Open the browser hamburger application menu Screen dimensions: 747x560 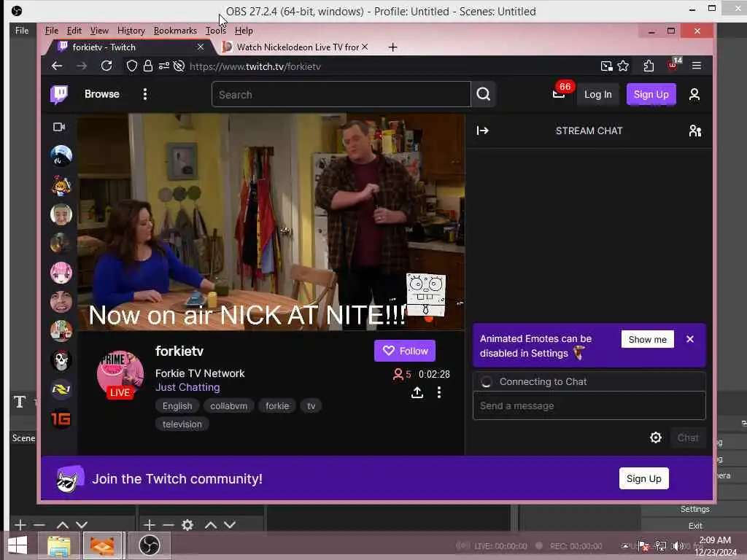697,66
